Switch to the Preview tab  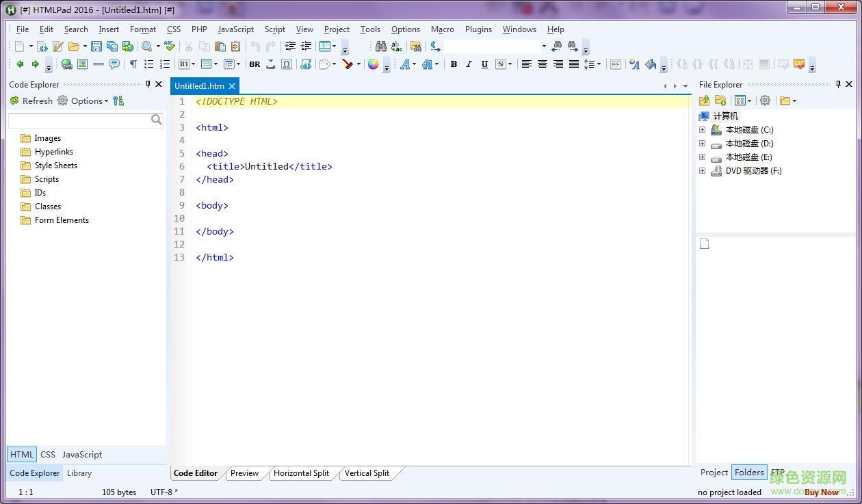244,473
